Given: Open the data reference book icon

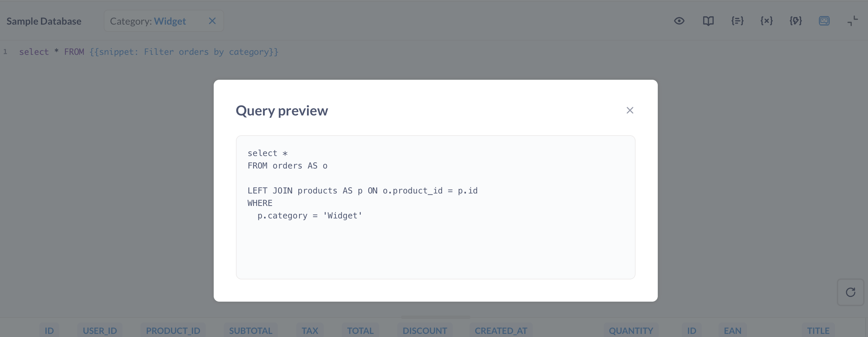Looking at the screenshot, I should [708, 21].
